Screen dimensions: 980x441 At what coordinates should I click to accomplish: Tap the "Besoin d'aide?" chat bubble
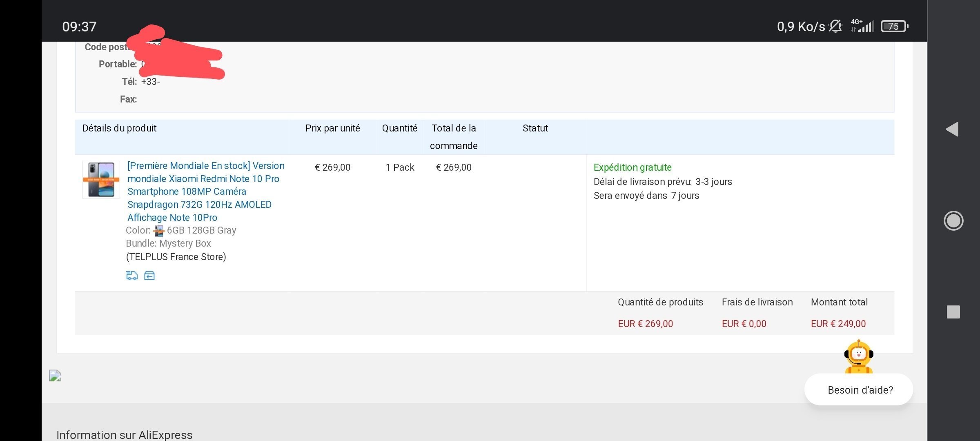point(860,390)
